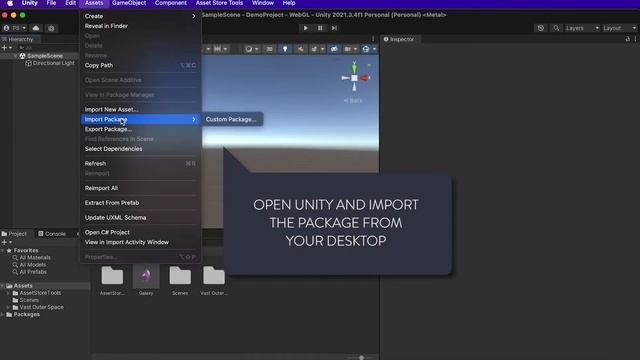This screenshot has height=360, width=640.
Task: Open the Apple menu
Action: point(10,3)
